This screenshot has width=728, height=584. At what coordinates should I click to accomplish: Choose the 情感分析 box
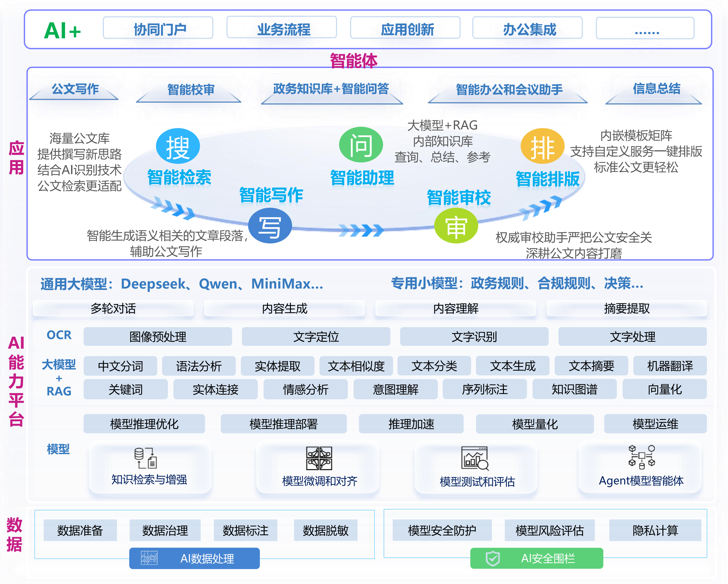(306, 389)
